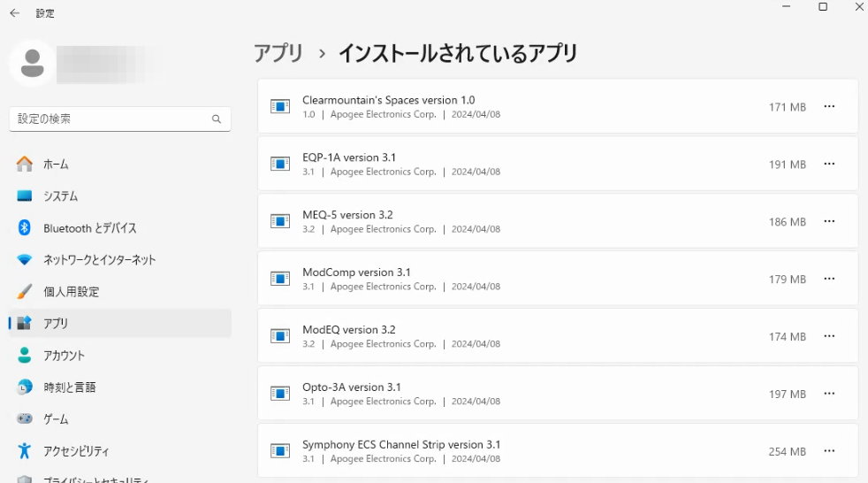Go back with the back arrow
The height and width of the screenshot is (483, 868).
(x=15, y=12)
